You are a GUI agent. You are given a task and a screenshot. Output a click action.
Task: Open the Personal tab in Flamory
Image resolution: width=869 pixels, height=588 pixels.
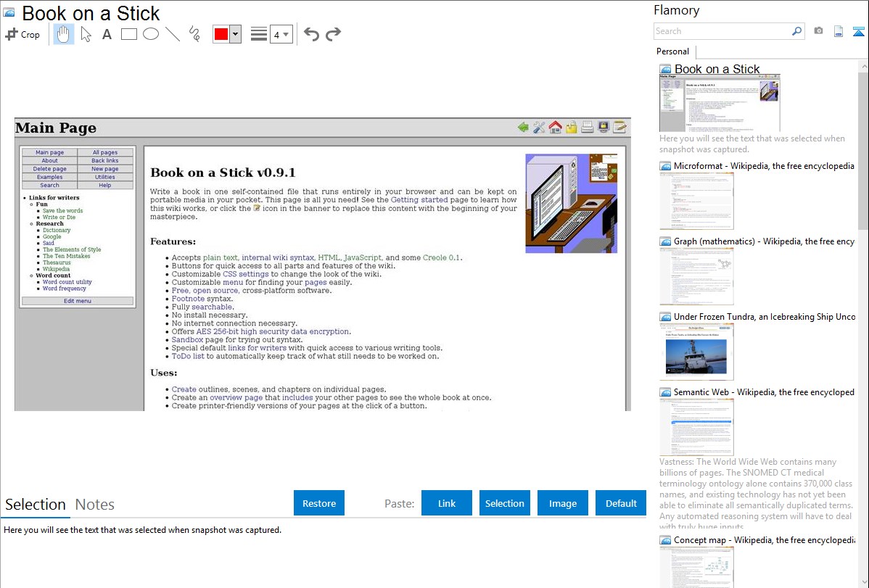[x=673, y=51]
